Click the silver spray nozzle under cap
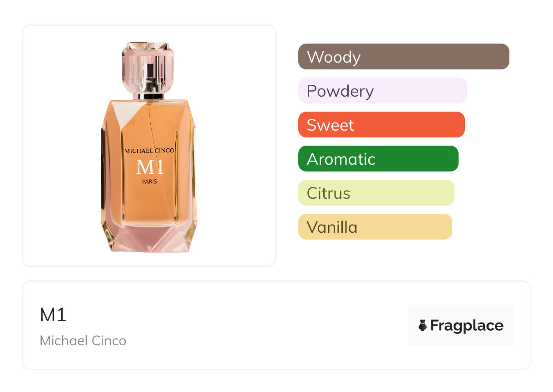This screenshot has width=553, height=392. 148,93
